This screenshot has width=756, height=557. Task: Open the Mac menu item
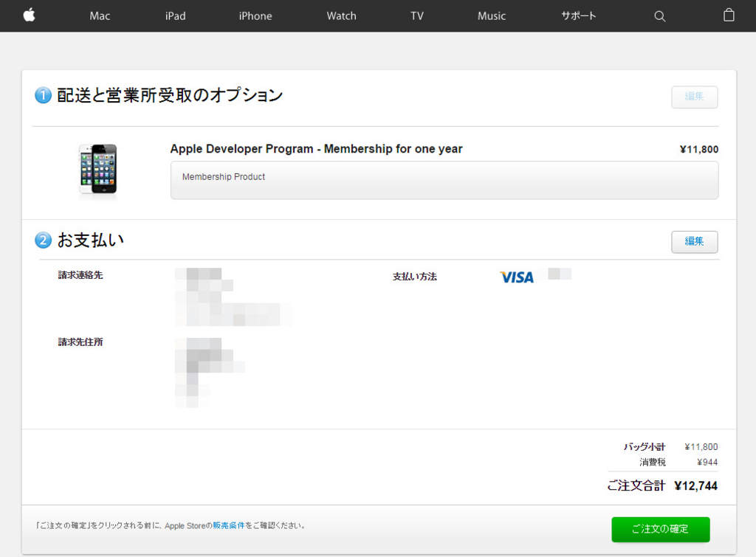tap(100, 16)
